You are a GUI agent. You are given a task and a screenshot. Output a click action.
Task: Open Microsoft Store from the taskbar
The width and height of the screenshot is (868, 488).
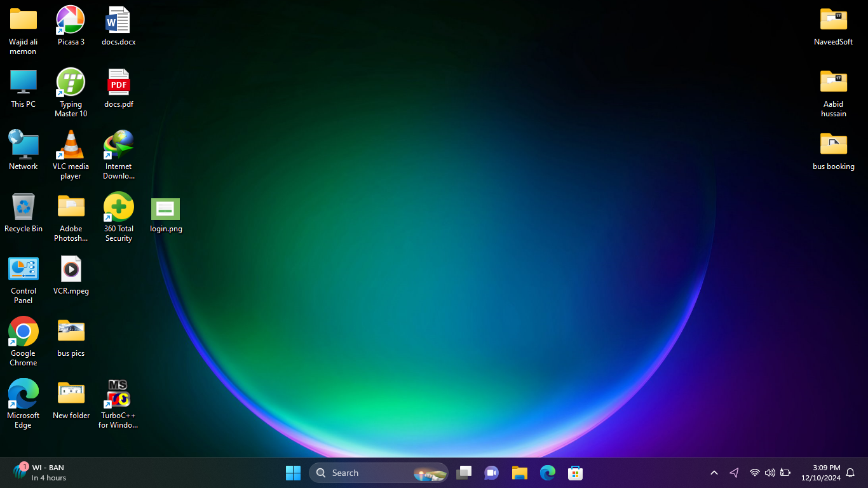pyautogui.click(x=576, y=473)
